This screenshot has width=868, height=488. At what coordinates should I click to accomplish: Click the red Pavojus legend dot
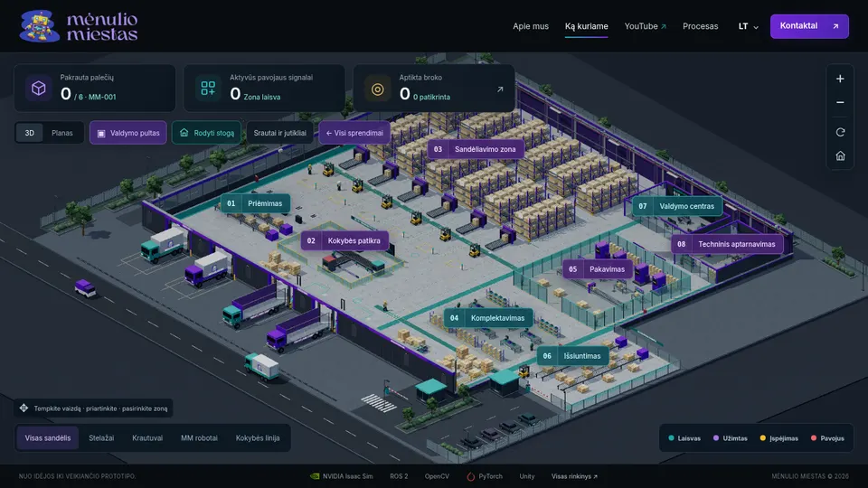click(813, 437)
